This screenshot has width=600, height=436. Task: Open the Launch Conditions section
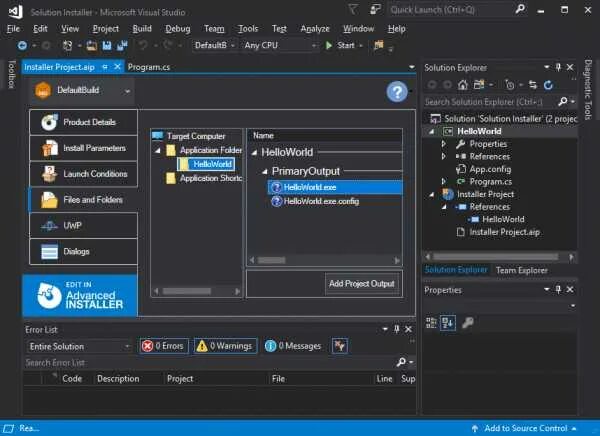pos(83,174)
